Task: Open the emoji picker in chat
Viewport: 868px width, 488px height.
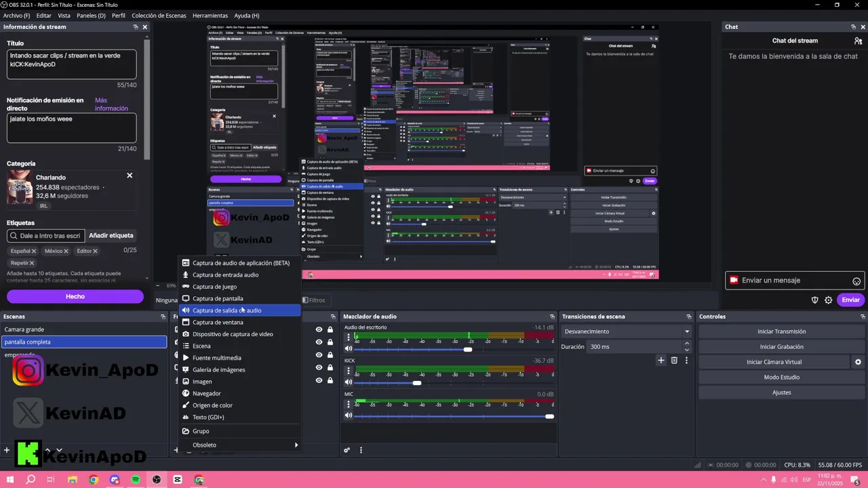Action: click(856, 281)
